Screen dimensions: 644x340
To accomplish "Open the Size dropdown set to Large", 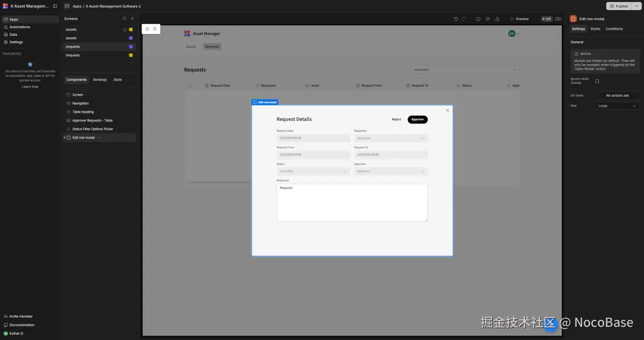I will click(x=617, y=106).
